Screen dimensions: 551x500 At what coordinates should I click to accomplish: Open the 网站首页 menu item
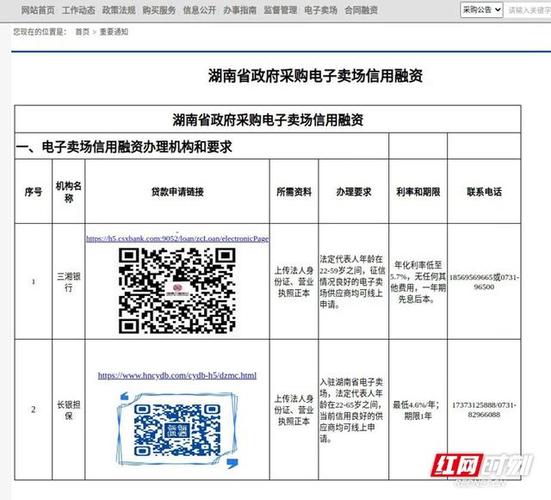[38, 10]
